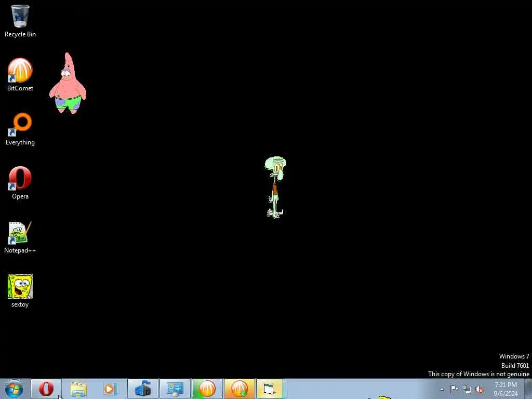Viewport: 532px width, 399px height.
Task: Click the Opera taskbar button
Action: [x=46, y=389]
